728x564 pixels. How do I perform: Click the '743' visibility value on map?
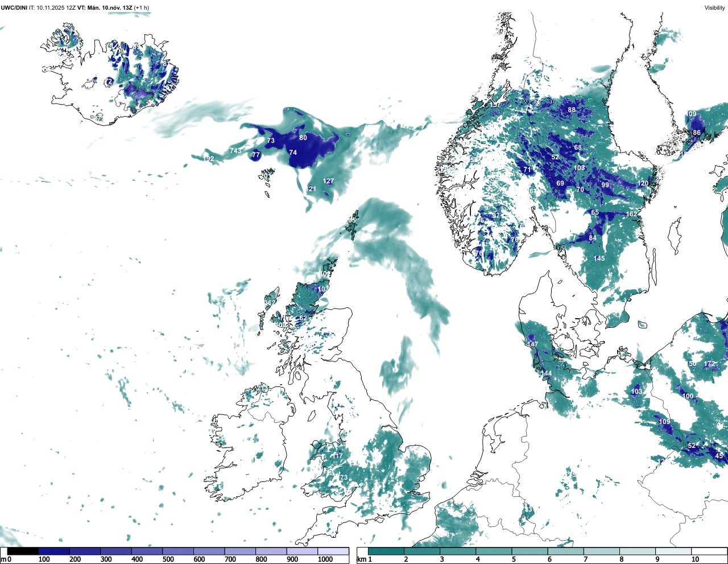point(235,151)
